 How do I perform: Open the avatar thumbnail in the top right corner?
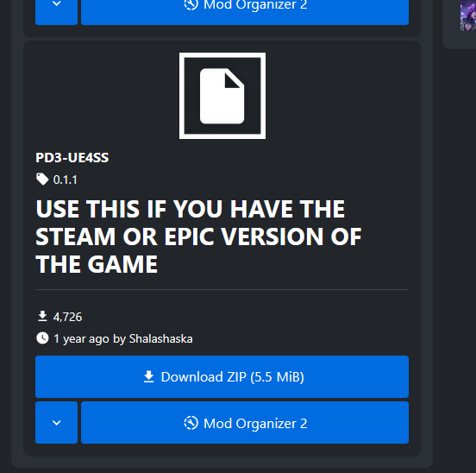coord(467,16)
